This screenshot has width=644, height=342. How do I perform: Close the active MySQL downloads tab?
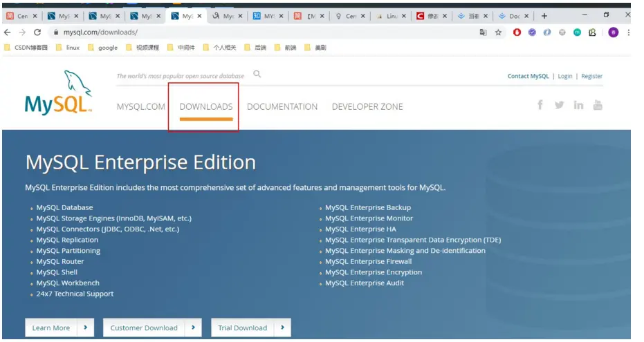(199, 16)
